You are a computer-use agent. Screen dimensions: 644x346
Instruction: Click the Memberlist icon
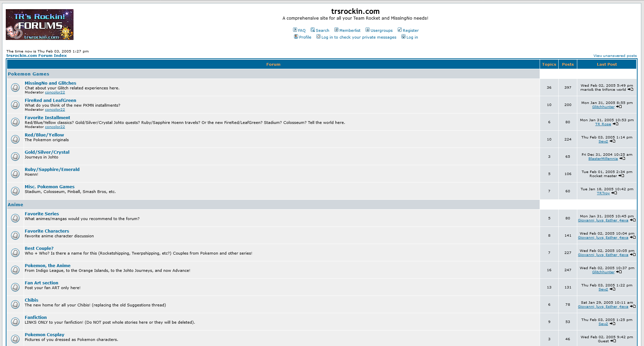pyautogui.click(x=336, y=30)
